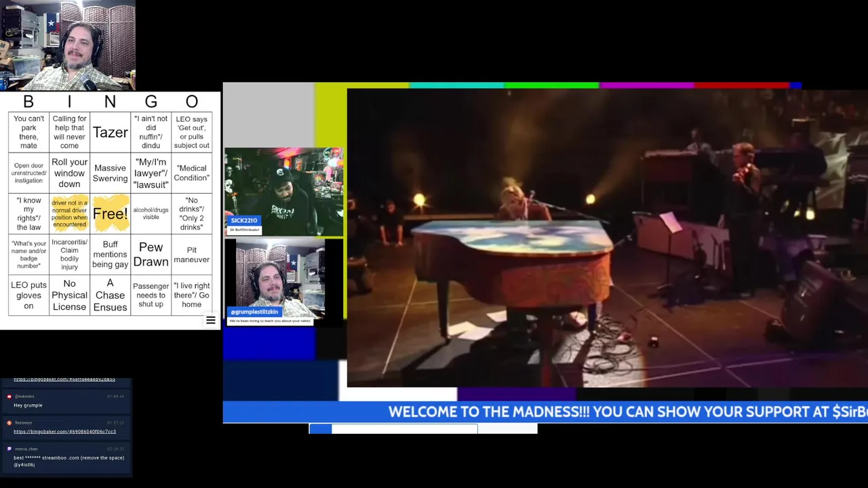Image resolution: width=868 pixels, height=488 pixels.
Task: Unmark the highlighted 'driver not in a normal driver position' square
Action: [69, 213]
